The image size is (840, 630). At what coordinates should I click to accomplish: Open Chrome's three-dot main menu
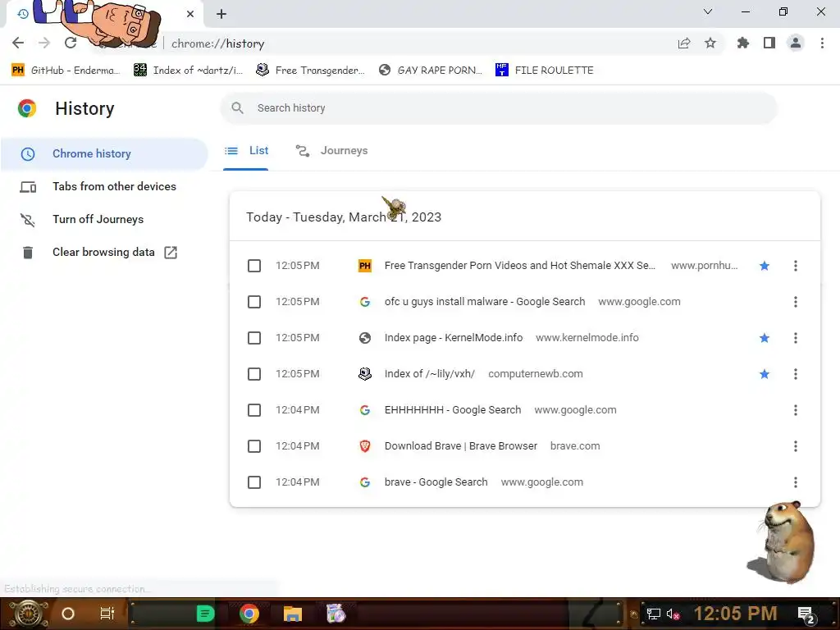click(x=822, y=43)
